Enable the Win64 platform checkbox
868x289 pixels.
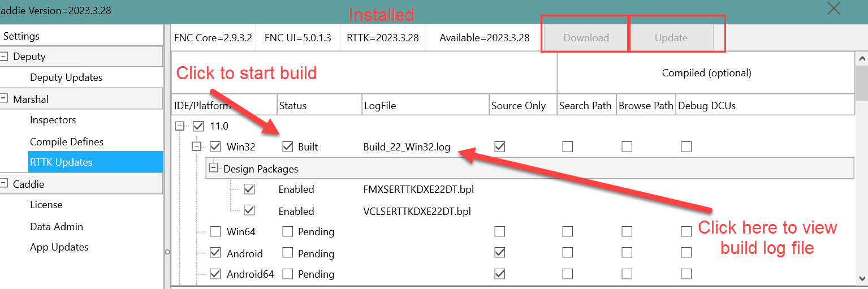[215, 231]
